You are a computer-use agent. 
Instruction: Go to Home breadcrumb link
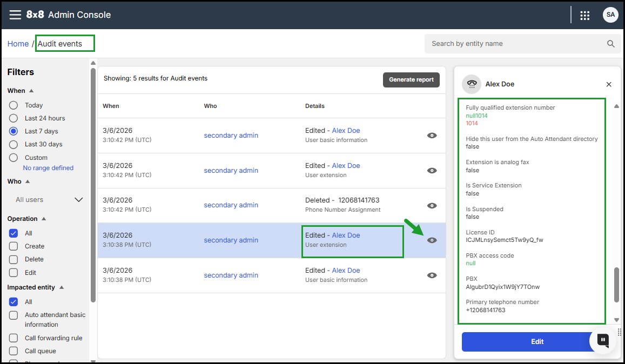click(x=18, y=44)
